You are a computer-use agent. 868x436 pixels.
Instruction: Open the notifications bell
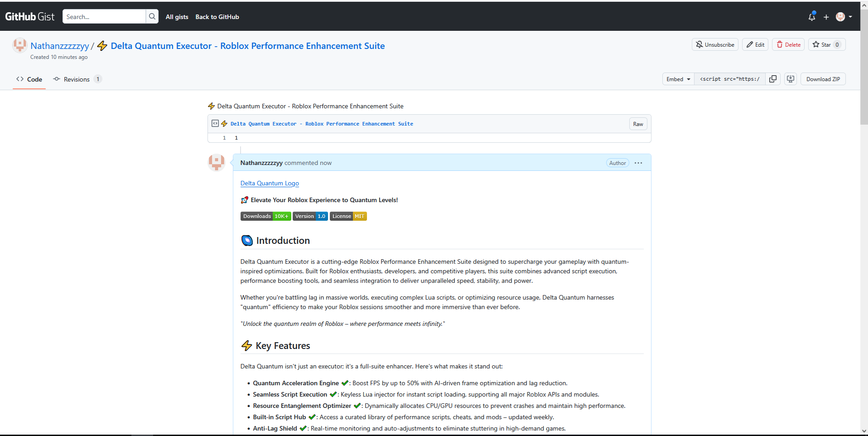click(811, 17)
